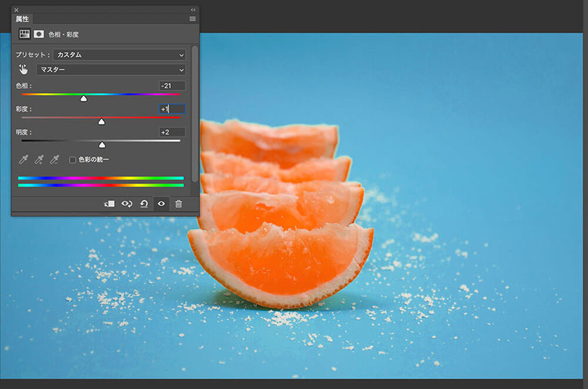Viewport: 588px width, 389px height.
Task: Open the Properties panel options menu
Action: [193, 19]
